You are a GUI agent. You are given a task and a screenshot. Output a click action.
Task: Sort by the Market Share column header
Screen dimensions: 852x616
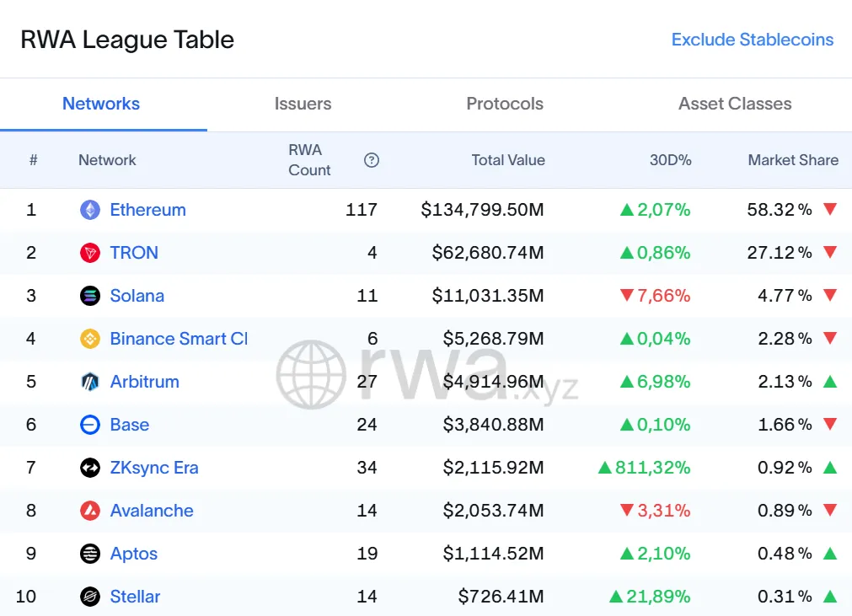coord(792,159)
